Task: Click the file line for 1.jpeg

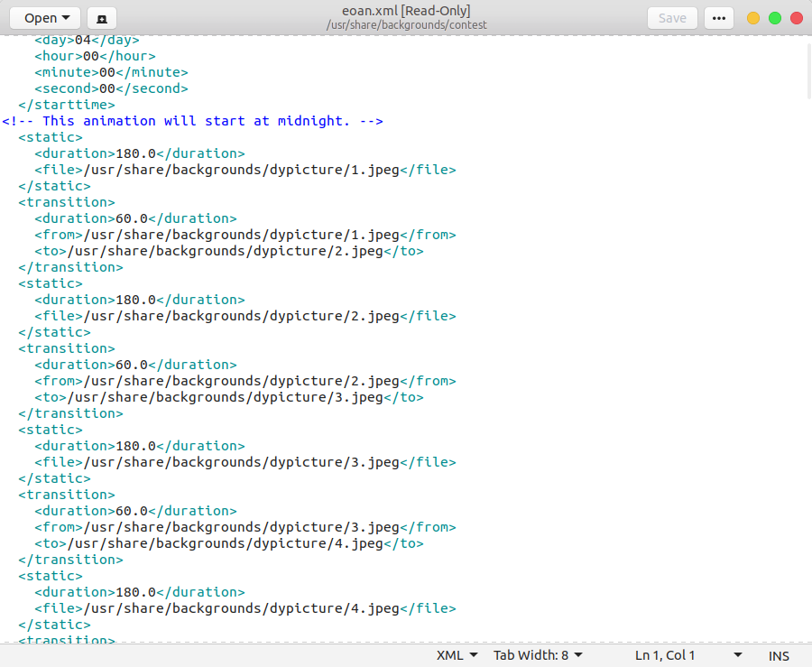Action: pyautogui.click(x=245, y=170)
